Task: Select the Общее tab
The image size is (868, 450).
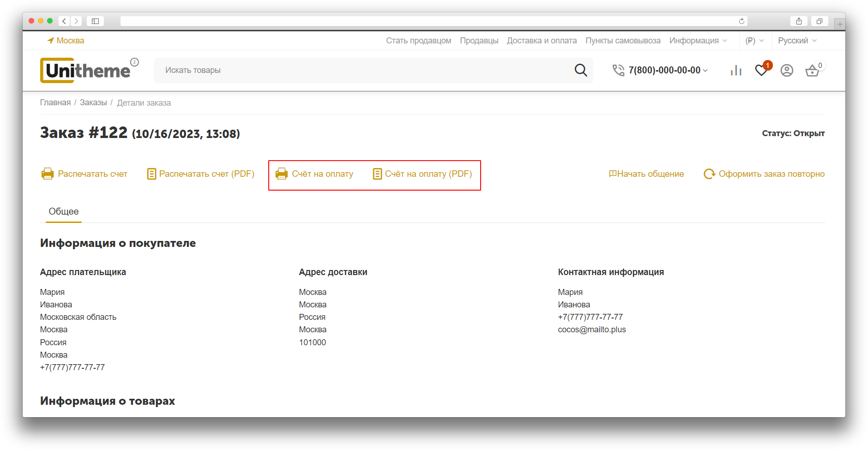Action: [64, 211]
